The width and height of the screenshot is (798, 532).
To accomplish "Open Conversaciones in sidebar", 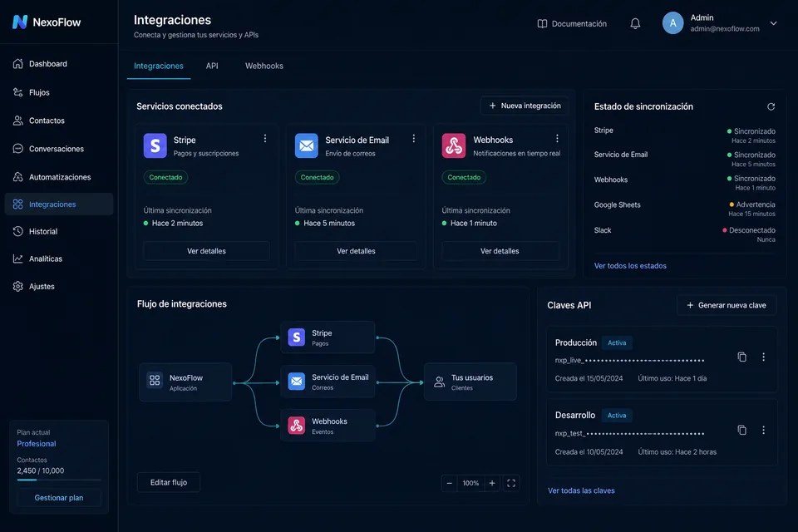I will [59, 149].
